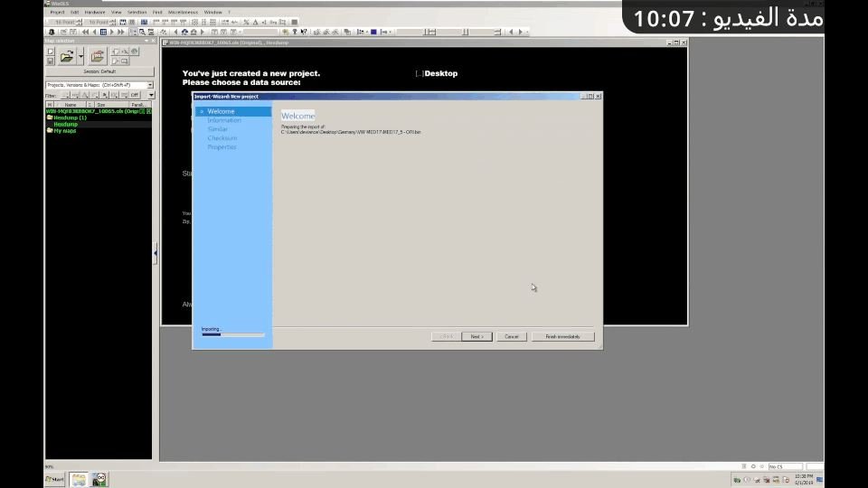Viewport: 868px width, 488px height.
Task: Click the WinOLS owl icon on taskbar
Action: tap(99, 479)
